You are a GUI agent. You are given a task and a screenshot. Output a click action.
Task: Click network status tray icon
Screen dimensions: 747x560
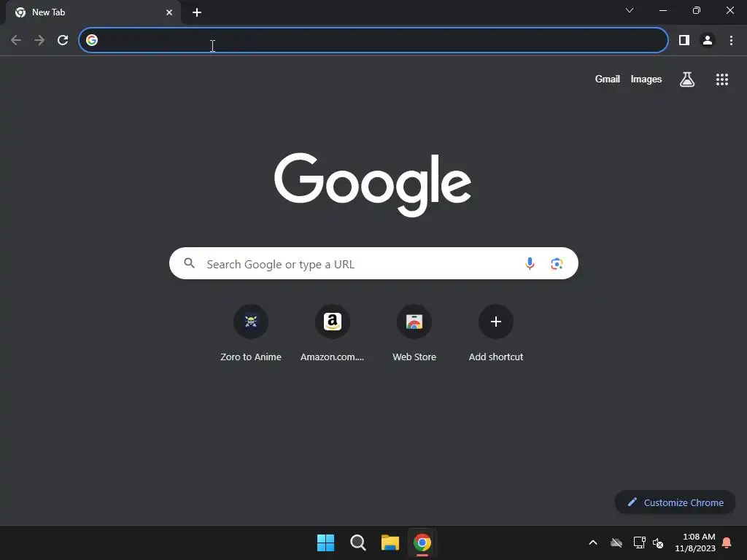639,542
